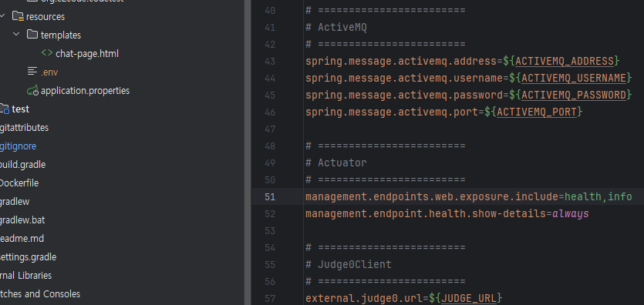Open build.gradle from project tree
This screenshot has width=644, height=305.
(22, 164)
